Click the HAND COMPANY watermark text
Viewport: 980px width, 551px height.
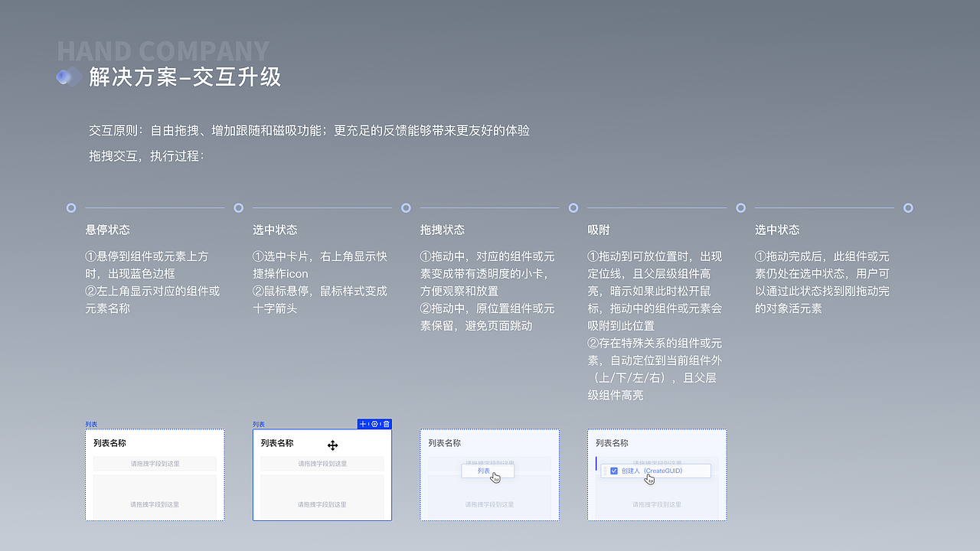(162, 51)
